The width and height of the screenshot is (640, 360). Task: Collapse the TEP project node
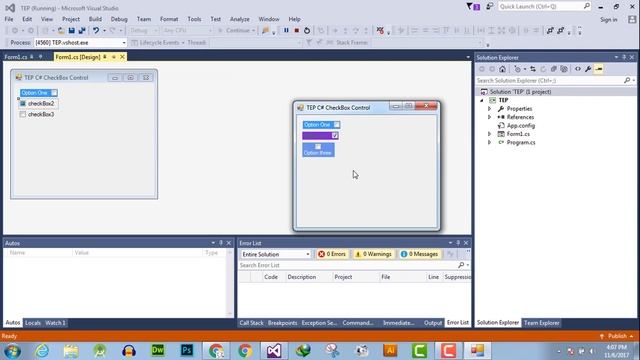482,100
